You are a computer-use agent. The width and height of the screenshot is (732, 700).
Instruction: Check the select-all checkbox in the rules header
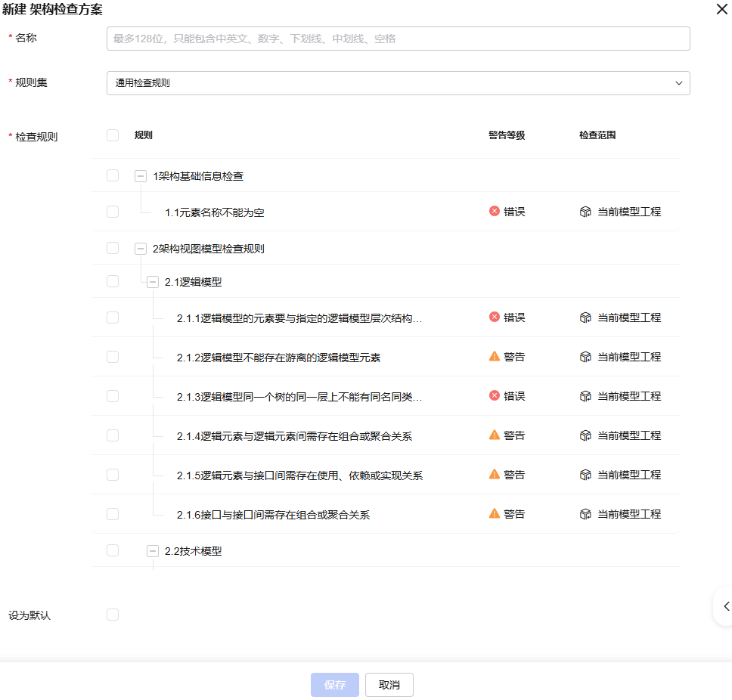[113, 135]
